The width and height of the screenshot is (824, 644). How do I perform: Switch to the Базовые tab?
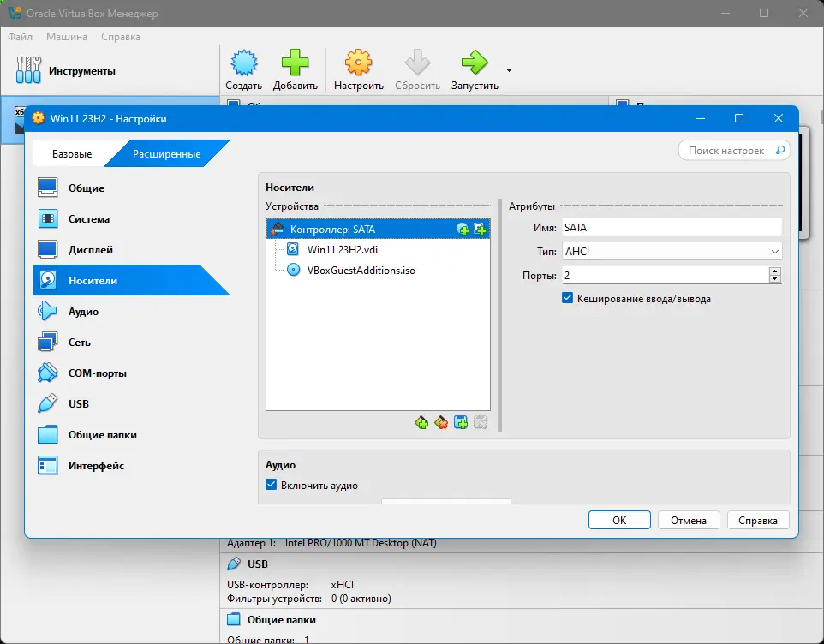pos(72,154)
